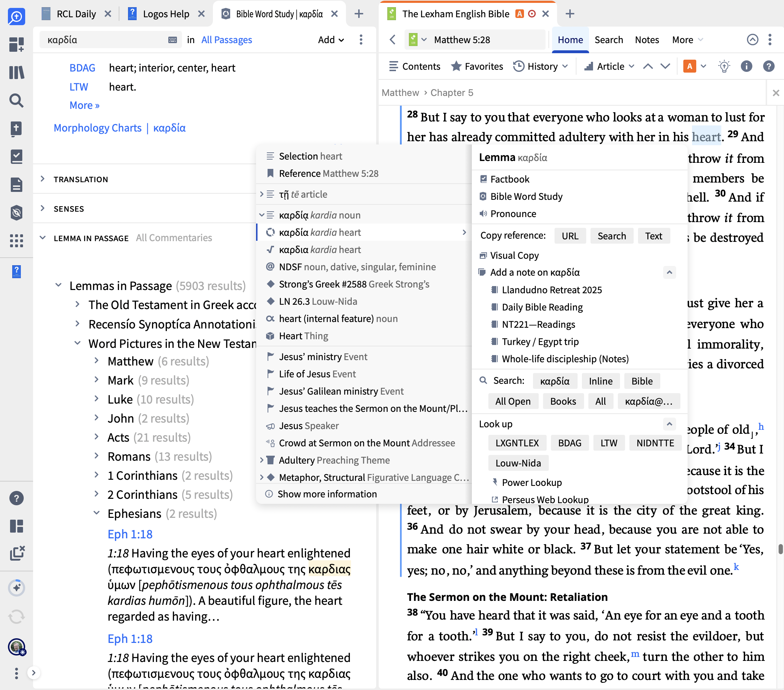Collapse the Add a note section chevron
The height and width of the screenshot is (690, 784).
[669, 272]
